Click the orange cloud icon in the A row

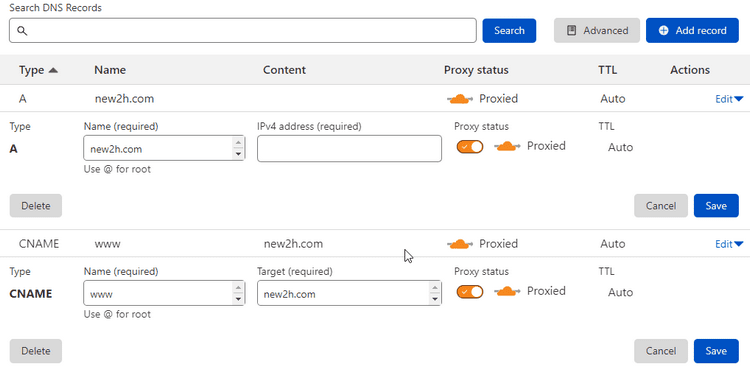click(460, 99)
